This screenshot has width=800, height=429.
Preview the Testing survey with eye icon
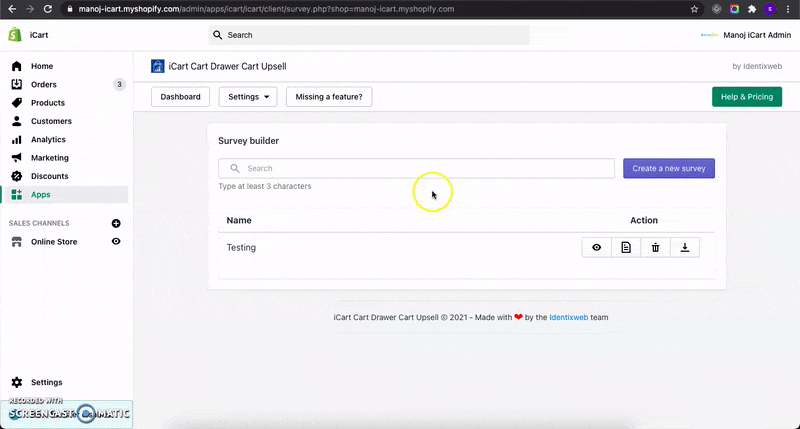click(x=596, y=247)
